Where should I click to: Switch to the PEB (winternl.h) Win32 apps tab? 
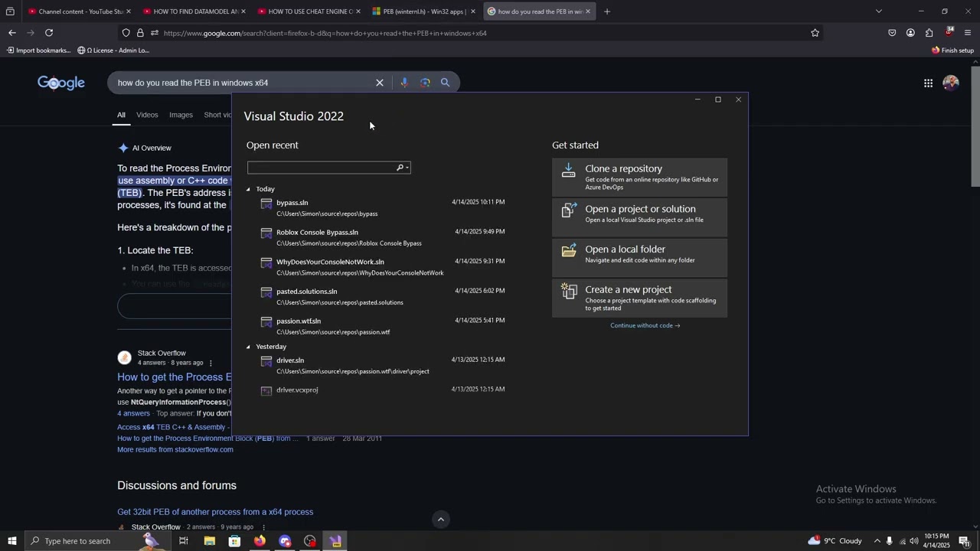425,11
